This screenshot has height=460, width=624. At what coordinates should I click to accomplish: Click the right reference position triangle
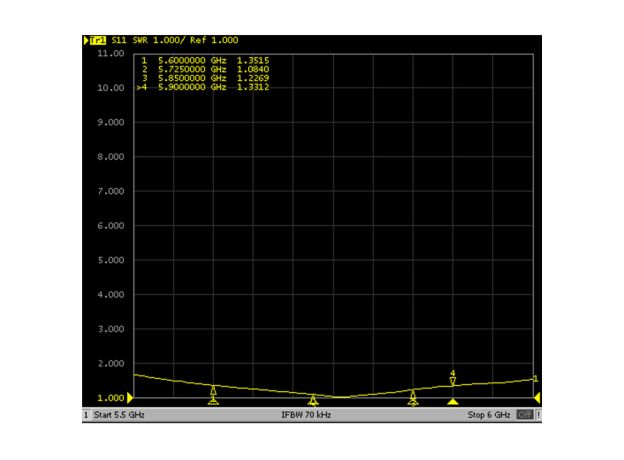[x=537, y=398]
